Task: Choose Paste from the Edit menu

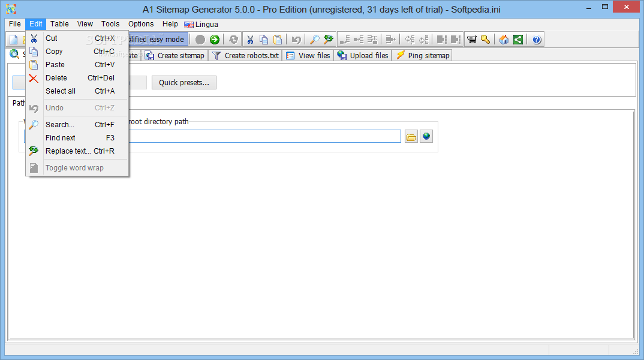Action: click(x=77, y=65)
